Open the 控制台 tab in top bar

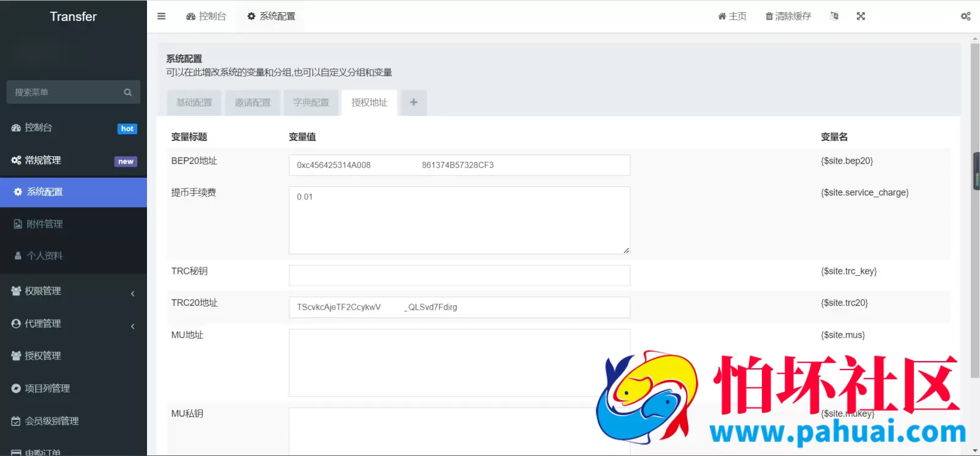pyautogui.click(x=206, y=17)
